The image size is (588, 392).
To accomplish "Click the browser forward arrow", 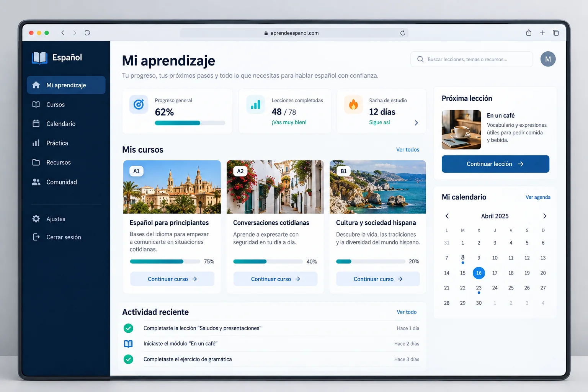I will (75, 33).
